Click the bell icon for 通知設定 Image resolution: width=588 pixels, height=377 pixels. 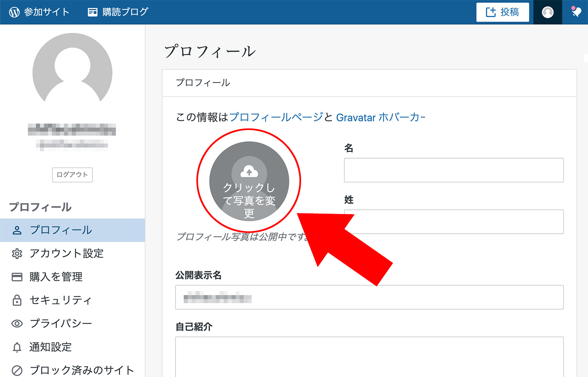(17, 347)
